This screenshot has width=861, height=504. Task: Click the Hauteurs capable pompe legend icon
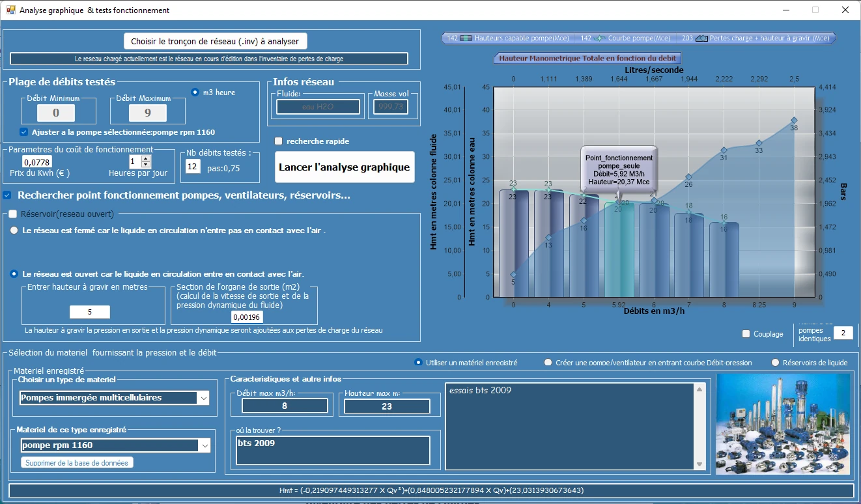pos(466,38)
